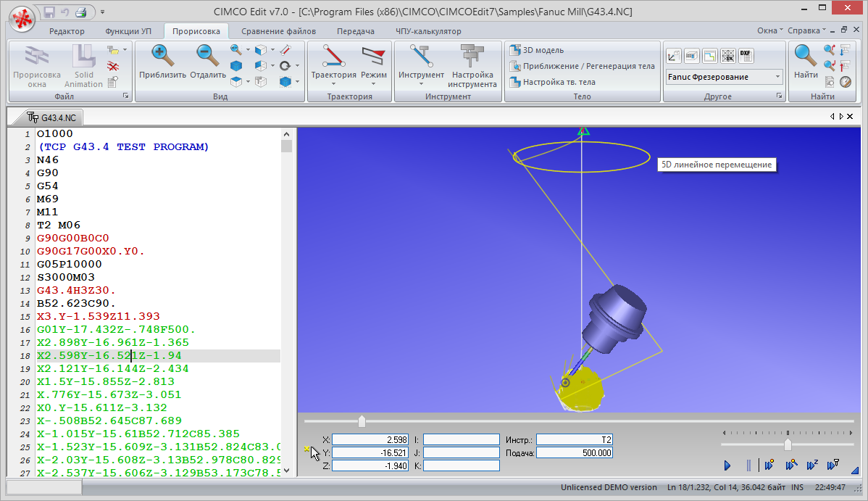This screenshot has height=501, width=868.
Task: Click the comment line (TCP G43.4 TEST PROGRAM)
Action: (123, 146)
